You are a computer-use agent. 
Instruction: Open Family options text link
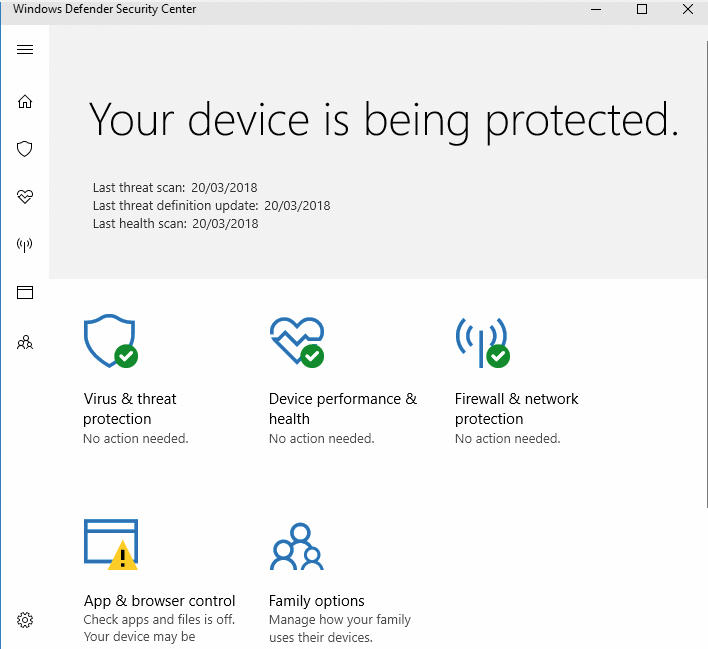click(x=317, y=601)
